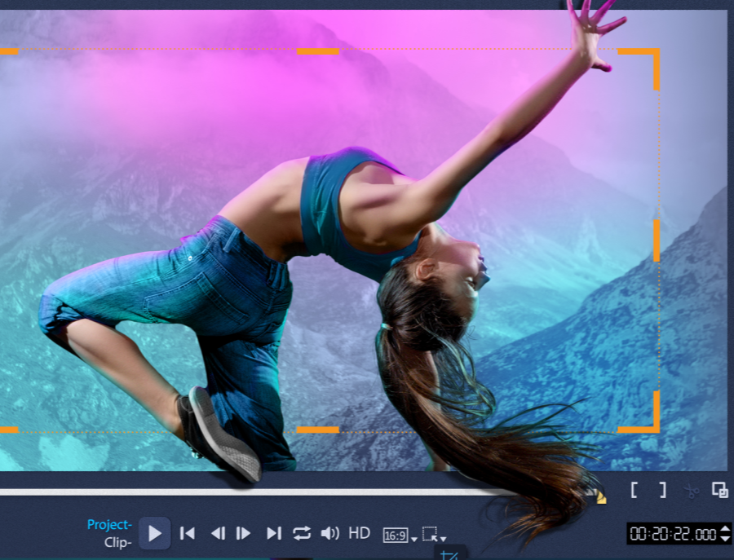The image size is (734, 560).
Task: Decrease timecode with down arrow
Action: [725, 539]
